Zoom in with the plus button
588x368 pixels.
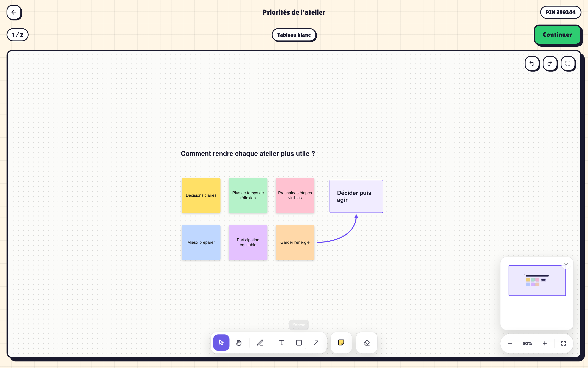[x=545, y=343]
